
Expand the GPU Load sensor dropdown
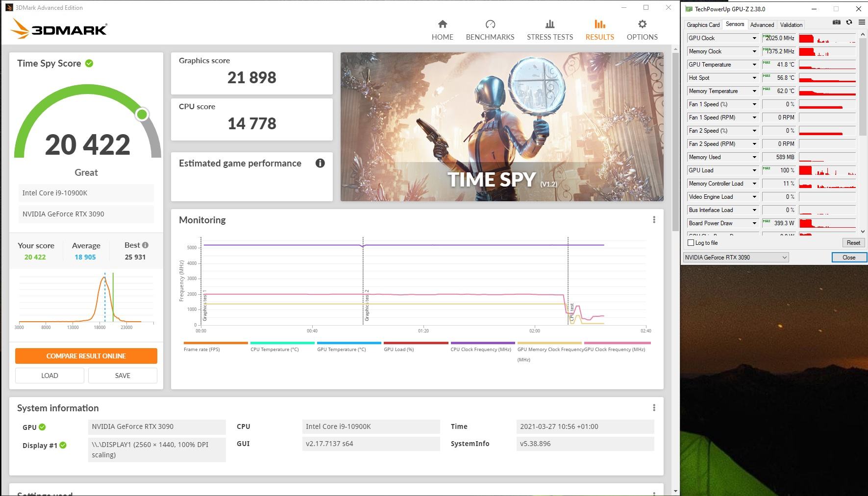click(x=754, y=170)
